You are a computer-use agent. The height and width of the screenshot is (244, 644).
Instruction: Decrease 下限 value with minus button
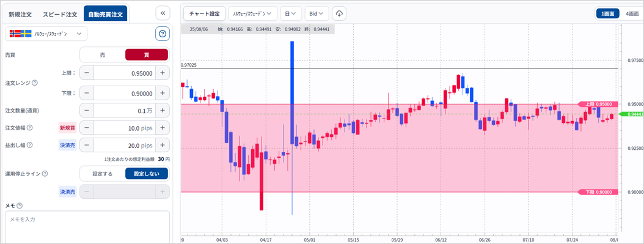86,93
